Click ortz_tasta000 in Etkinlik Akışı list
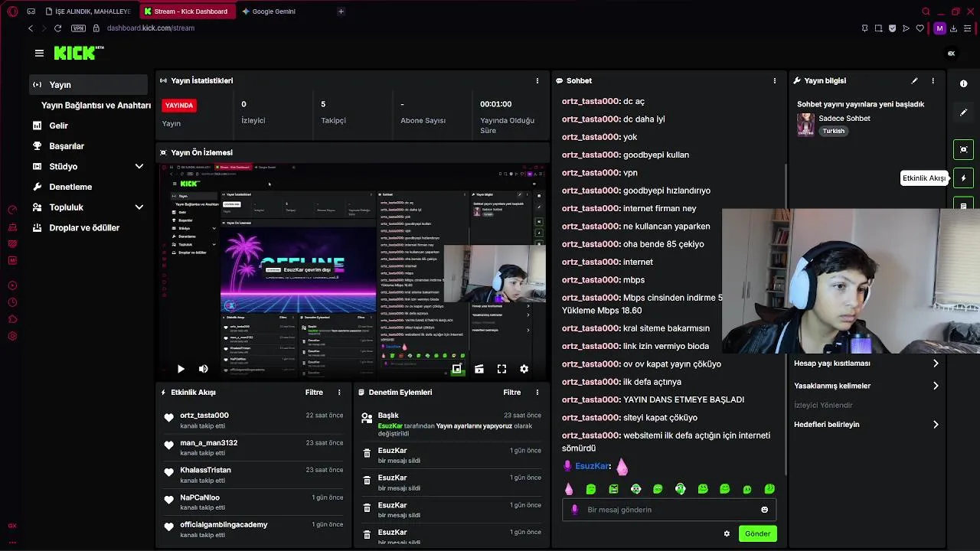This screenshot has width=980, height=551. 204,416
